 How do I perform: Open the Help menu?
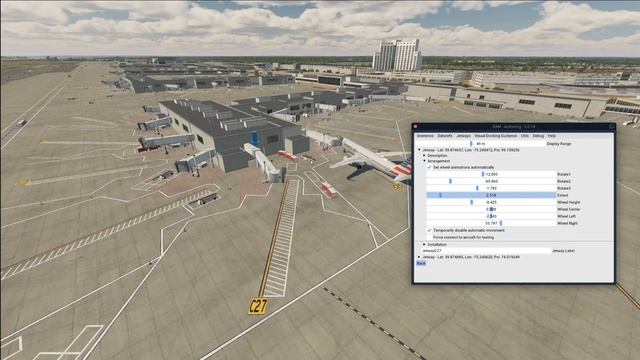pos(551,136)
